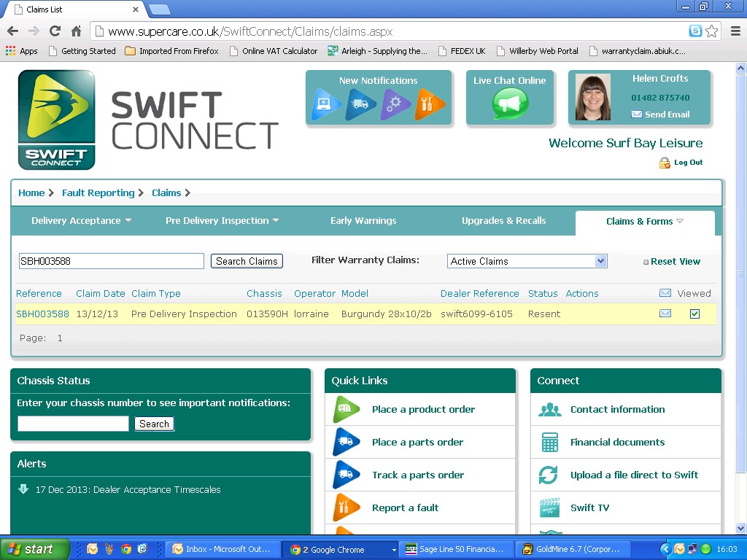Click the Live Chat megaphone icon

(x=510, y=104)
